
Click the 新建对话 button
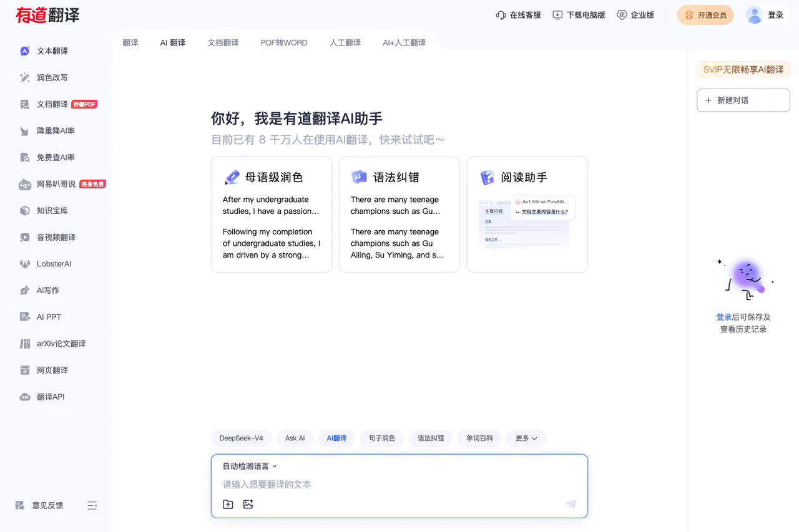pyautogui.click(x=743, y=100)
